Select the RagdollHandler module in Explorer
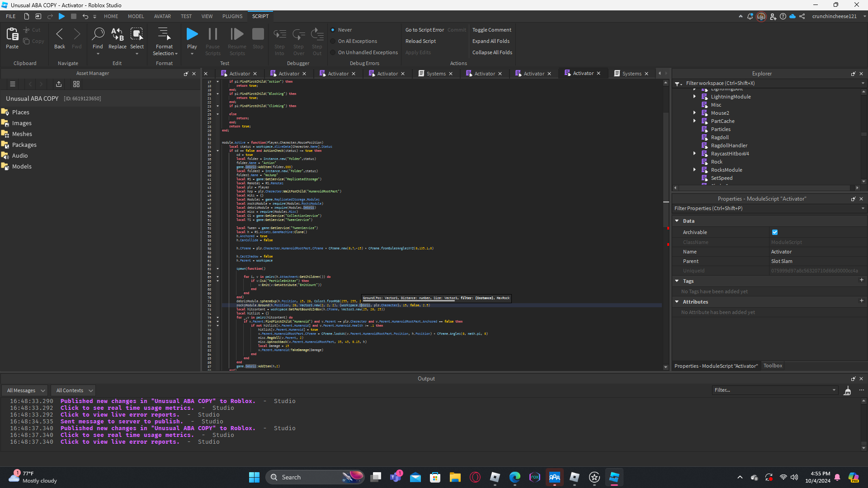This screenshot has width=868, height=488. coord(729,145)
